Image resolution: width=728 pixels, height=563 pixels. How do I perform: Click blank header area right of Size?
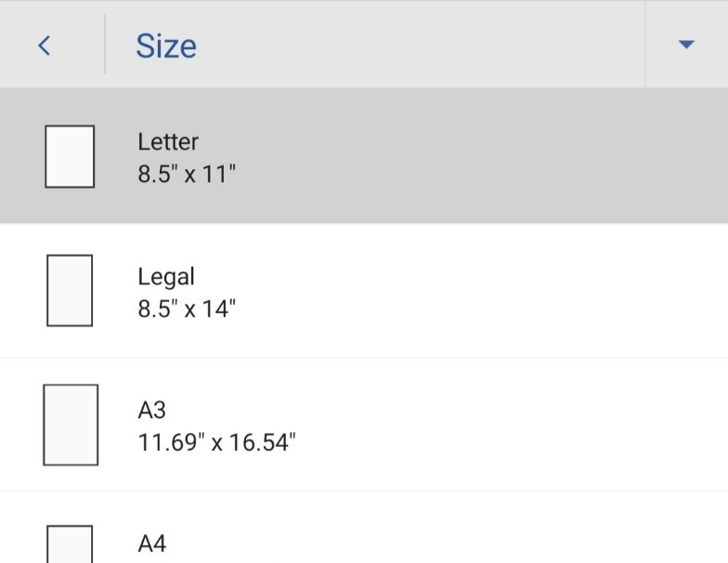tap(418, 45)
